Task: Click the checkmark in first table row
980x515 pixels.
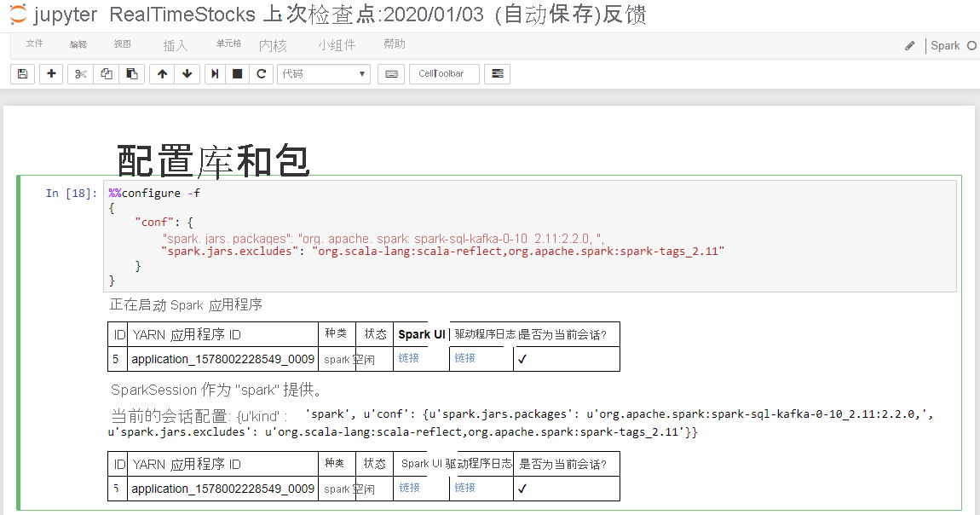Action: [x=522, y=359]
